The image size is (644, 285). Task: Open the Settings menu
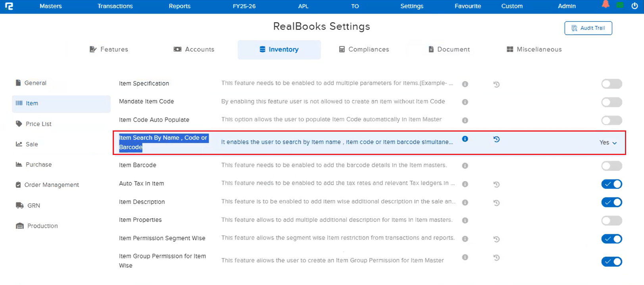(x=412, y=6)
